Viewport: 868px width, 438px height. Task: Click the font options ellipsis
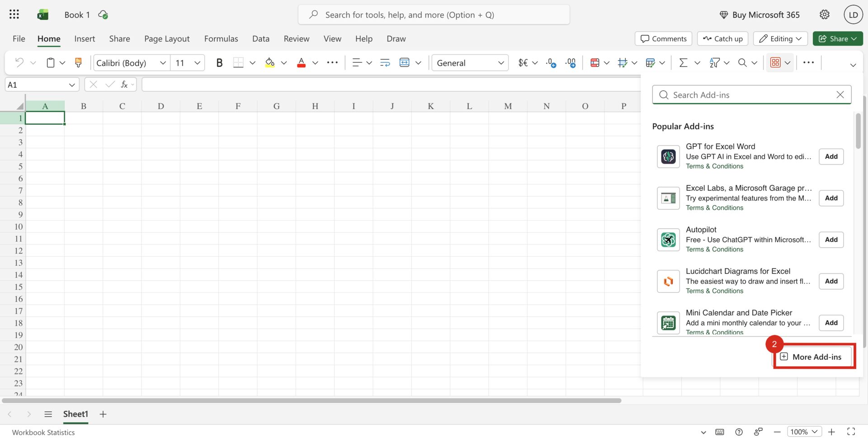[x=332, y=63]
